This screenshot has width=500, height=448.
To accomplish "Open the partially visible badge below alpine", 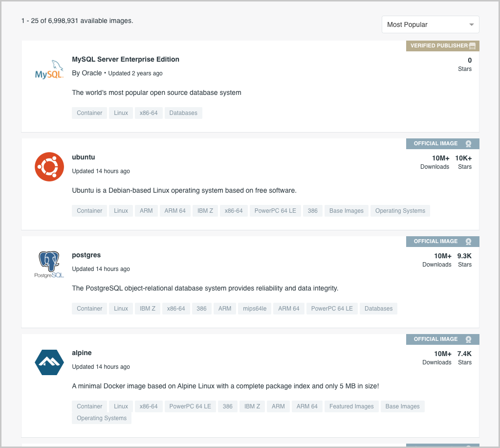I will click(x=442, y=445).
